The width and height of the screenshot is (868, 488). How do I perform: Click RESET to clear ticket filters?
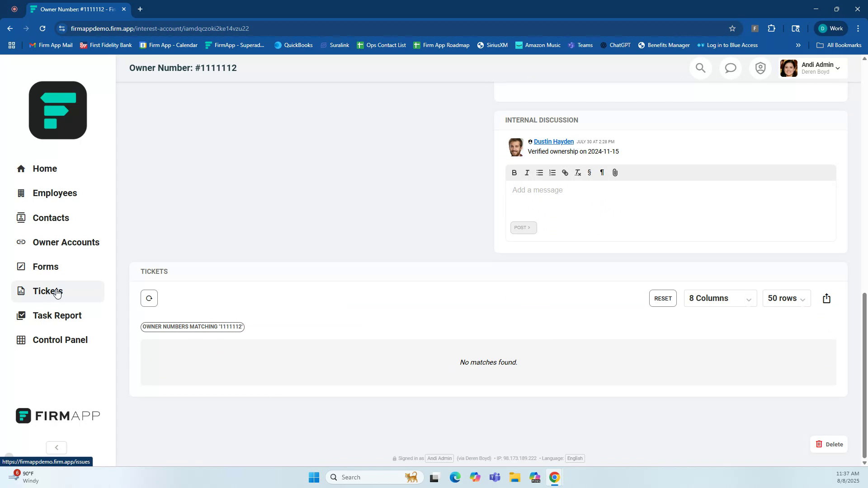tap(662, 298)
